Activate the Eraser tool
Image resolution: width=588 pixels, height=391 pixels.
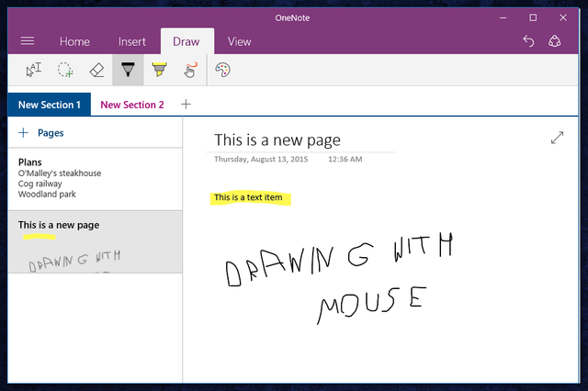pos(96,70)
